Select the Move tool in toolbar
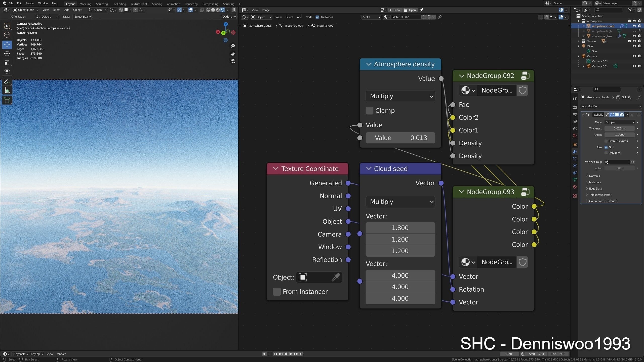Viewport: 644px width, 362px height. [x=7, y=45]
